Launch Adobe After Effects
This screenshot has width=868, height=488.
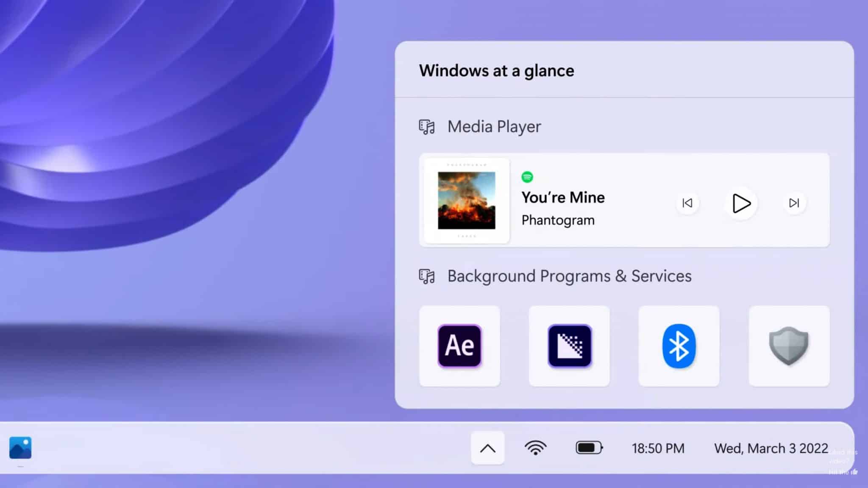click(459, 346)
